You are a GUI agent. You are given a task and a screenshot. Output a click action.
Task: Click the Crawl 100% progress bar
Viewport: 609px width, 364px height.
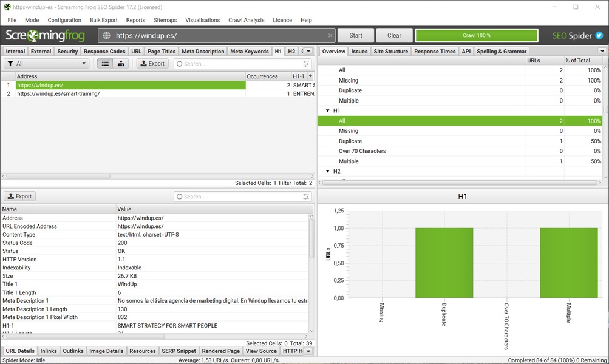pos(477,35)
